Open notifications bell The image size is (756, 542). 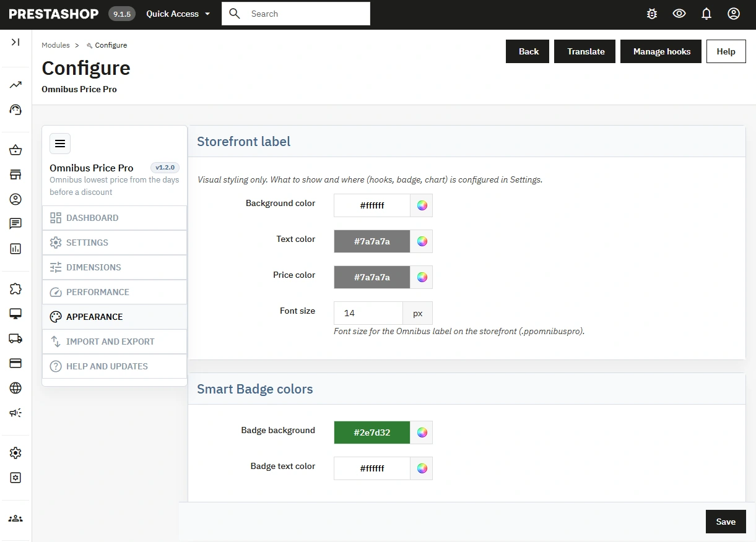706,14
